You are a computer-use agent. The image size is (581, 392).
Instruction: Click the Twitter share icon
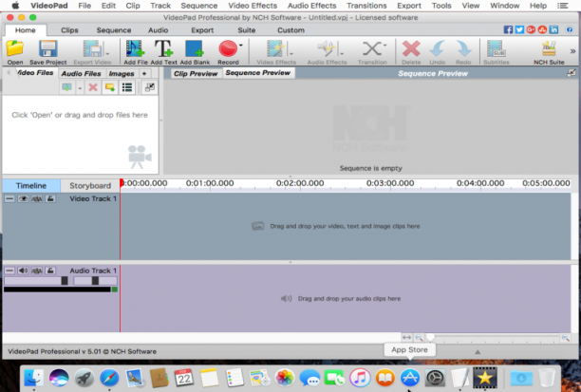519,30
